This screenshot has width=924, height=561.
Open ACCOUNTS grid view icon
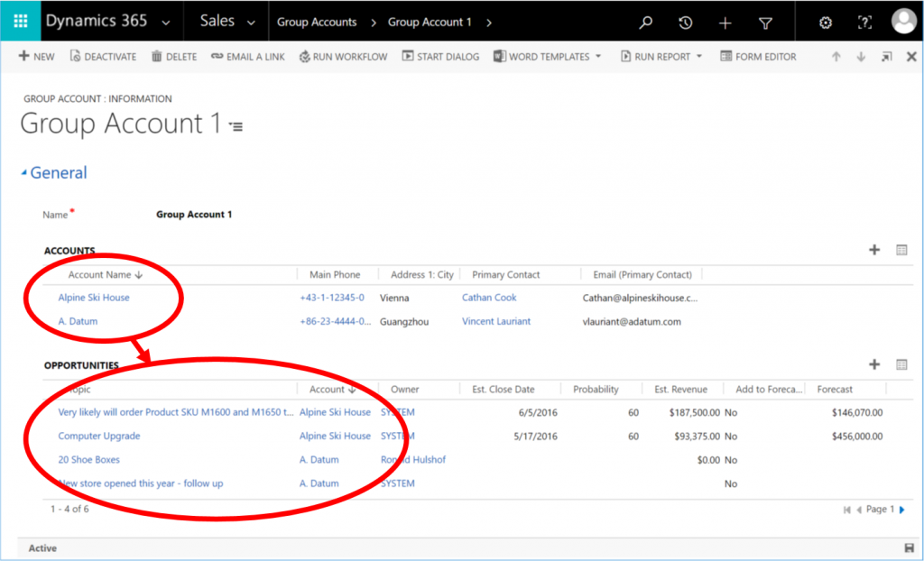pos(901,250)
